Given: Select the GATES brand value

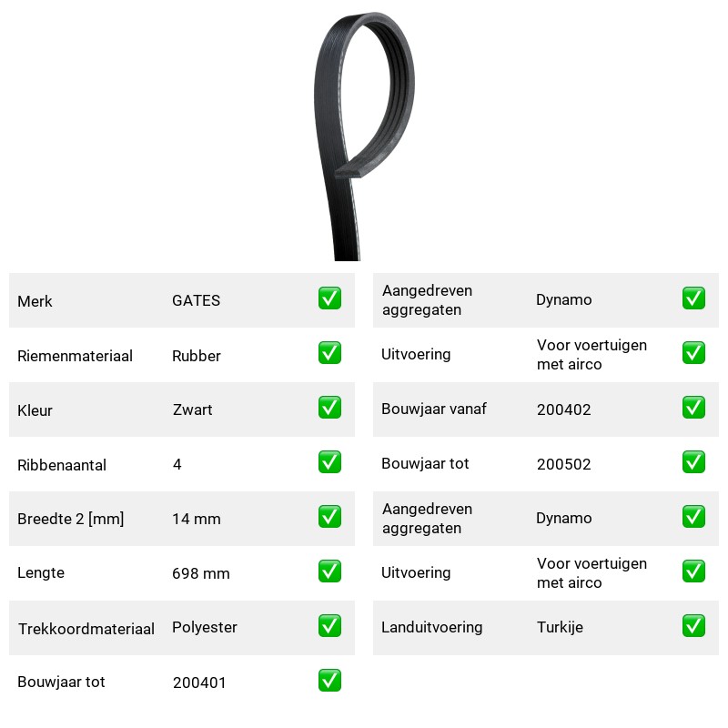Looking at the screenshot, I should click(196, 300).
